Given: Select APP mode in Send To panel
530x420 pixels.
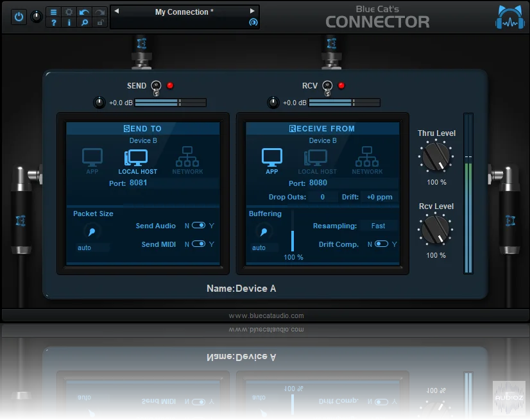Looking at the screenshot, I should point(92,161).
